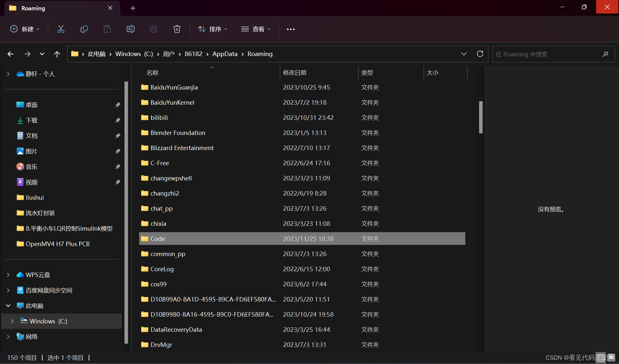This screenshot has height=364, width=619.
Task: Navigate back with the left arrow
Action: pyautogui.click(x=11, y=54)
